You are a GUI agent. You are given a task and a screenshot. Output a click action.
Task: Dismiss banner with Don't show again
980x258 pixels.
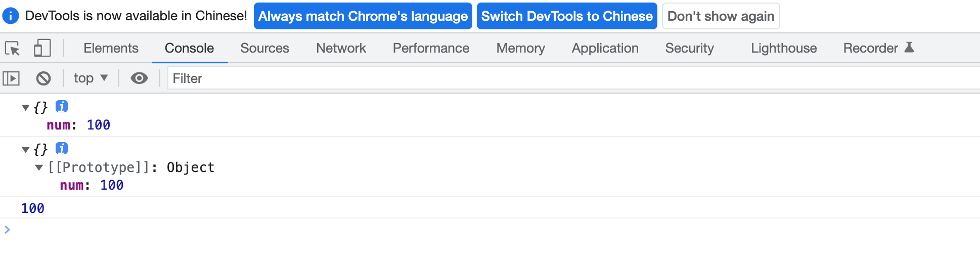[721, 16]
